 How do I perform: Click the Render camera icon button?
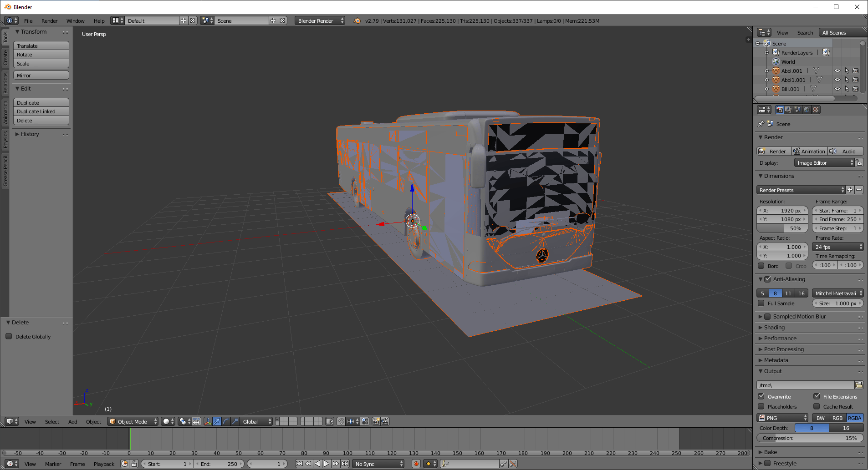(774, 151)
